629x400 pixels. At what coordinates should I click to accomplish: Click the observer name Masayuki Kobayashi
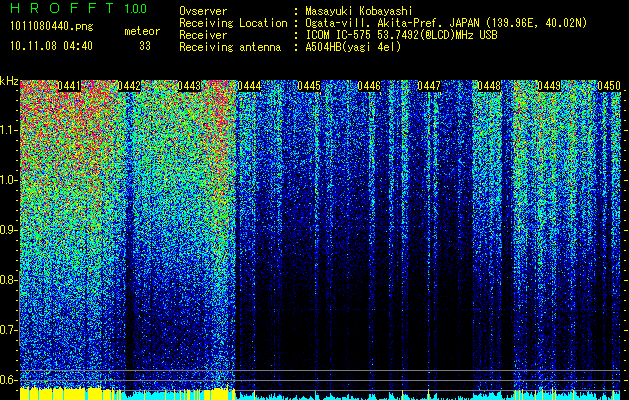pos(359,11)
